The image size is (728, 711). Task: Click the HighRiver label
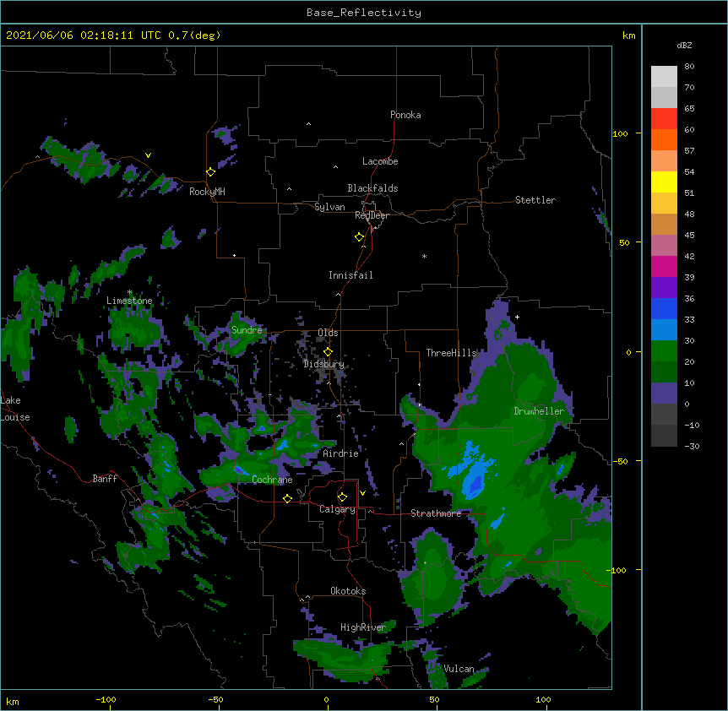tap(363, 627)
